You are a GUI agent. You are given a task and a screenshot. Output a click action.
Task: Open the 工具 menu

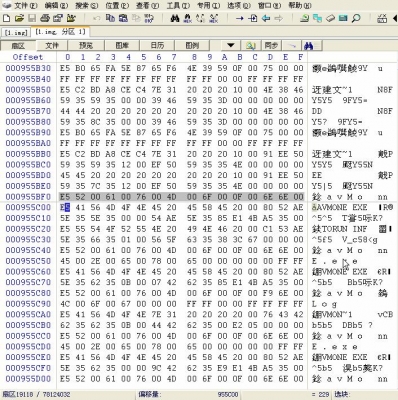(x=178, y=5)
